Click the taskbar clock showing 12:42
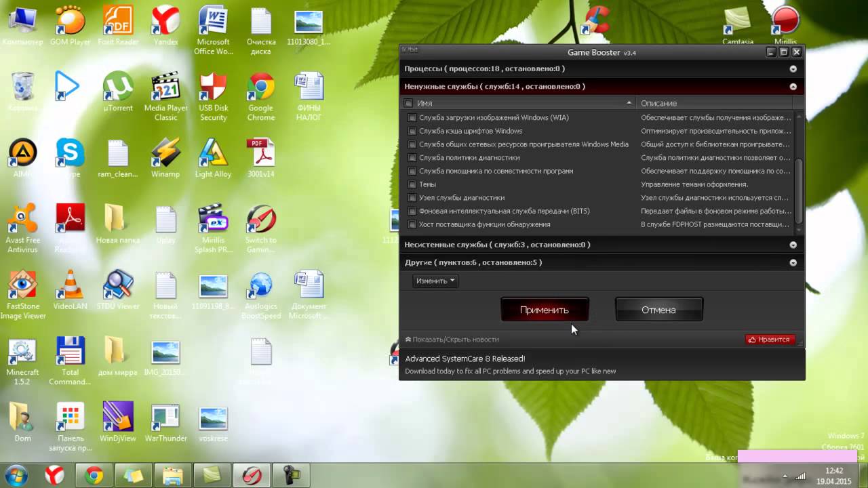Image resolution: width=868 pixels, height=488 pixels. coord(834,476)
